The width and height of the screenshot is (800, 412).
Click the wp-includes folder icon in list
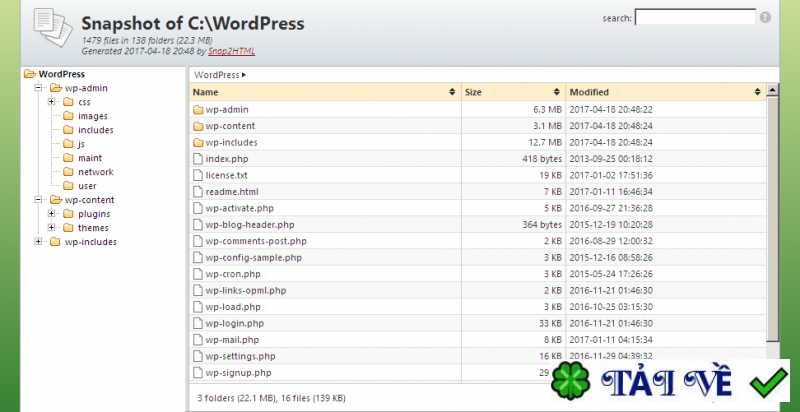tap(198, 142)
